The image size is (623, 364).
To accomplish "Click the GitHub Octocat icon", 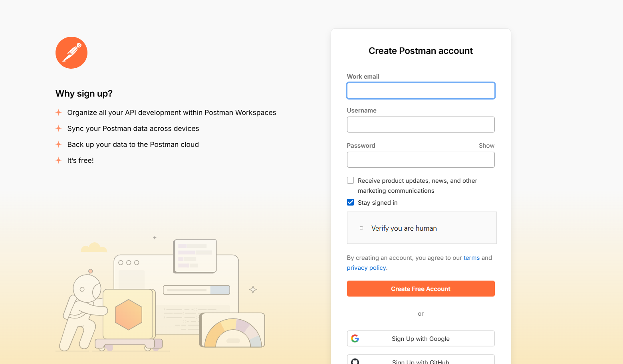I will pyautogui.click(x=355, y=361).
